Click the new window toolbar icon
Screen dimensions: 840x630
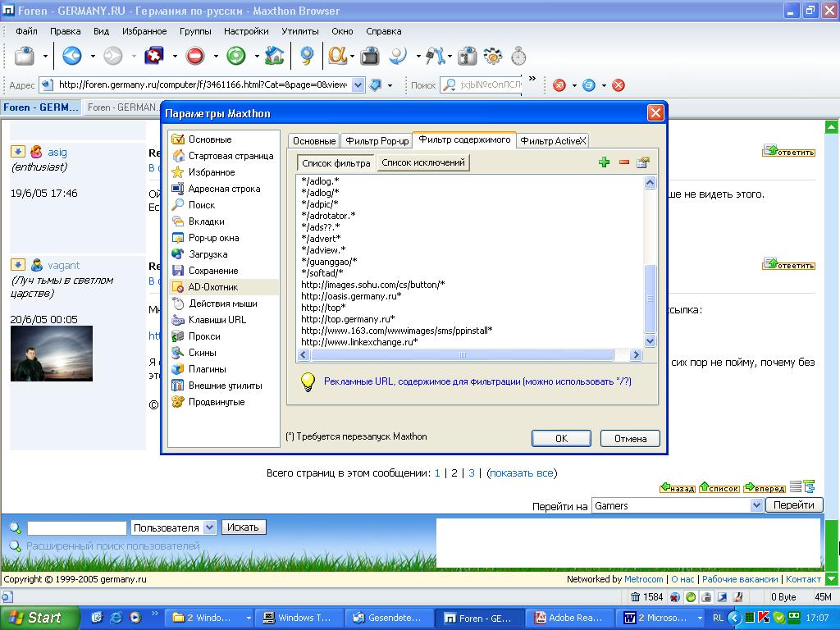pos(24,56)
